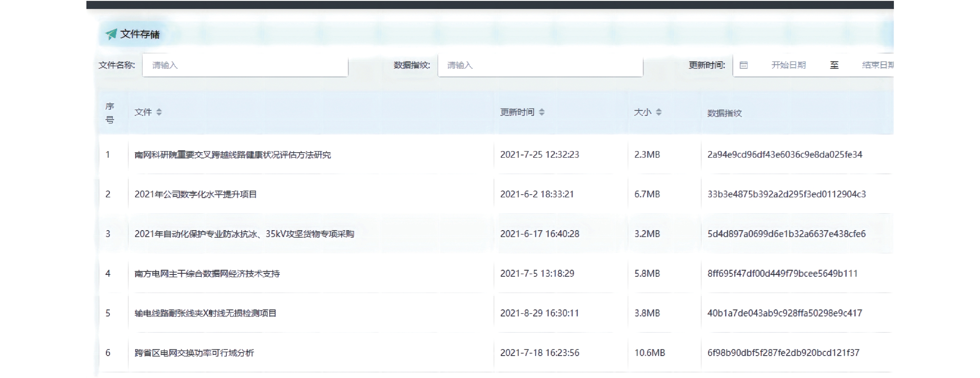Image resolution: width=980 pixels, height=378 pixels.
Task: Choose the 结束日期 end date field
Action: 877,65
